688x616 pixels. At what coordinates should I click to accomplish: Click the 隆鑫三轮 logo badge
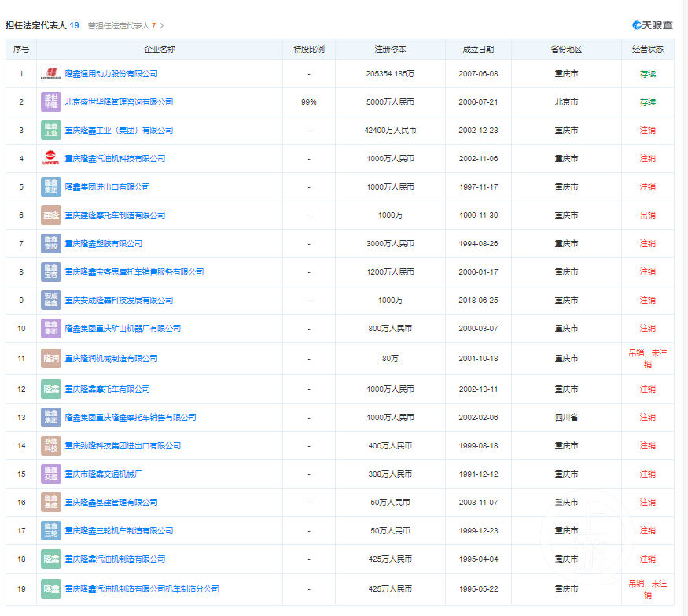(x=50, y=530)
